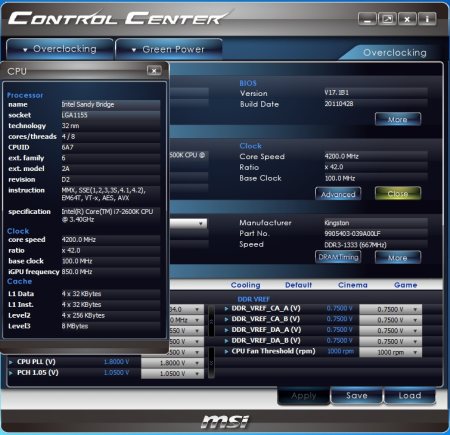
Task: Click BIOS version value V17.1B1
Action: point(336,93)
